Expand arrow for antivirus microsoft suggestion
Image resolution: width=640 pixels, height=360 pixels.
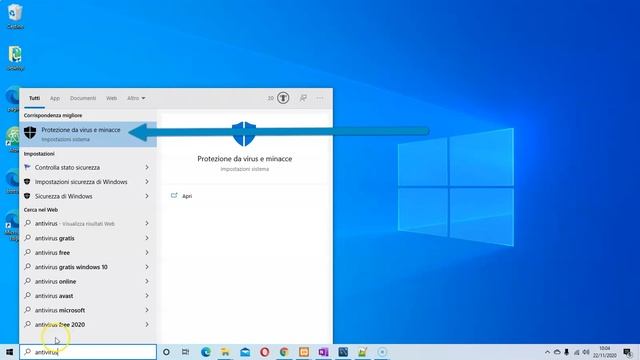pos(147,310)
